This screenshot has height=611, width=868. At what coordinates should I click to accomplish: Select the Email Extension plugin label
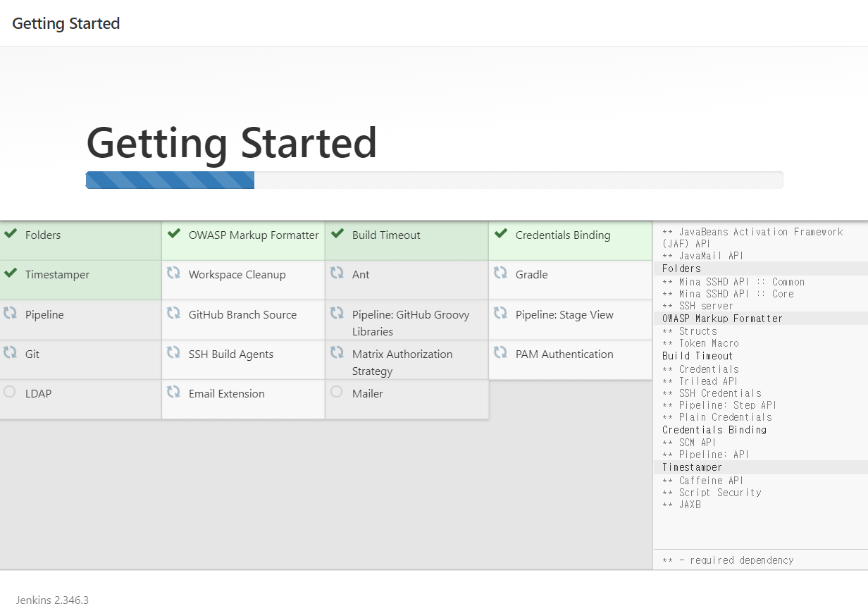coord(227,394)
